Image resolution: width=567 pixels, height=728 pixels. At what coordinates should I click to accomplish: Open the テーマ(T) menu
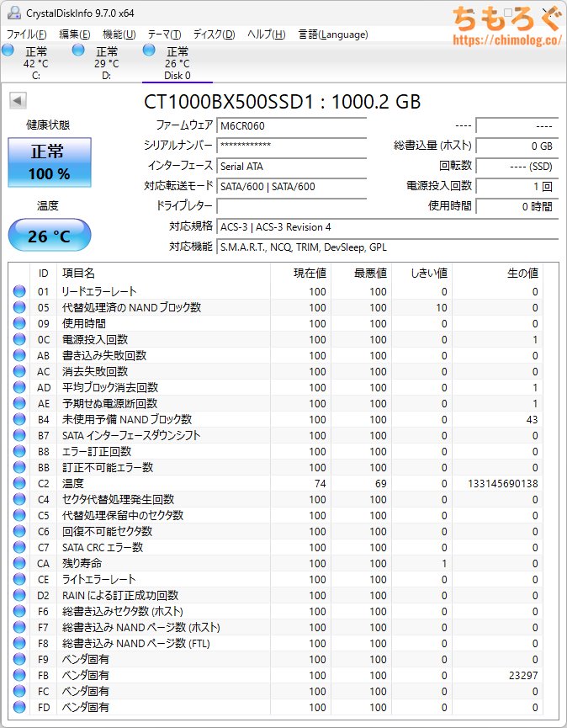pos(164,35)
